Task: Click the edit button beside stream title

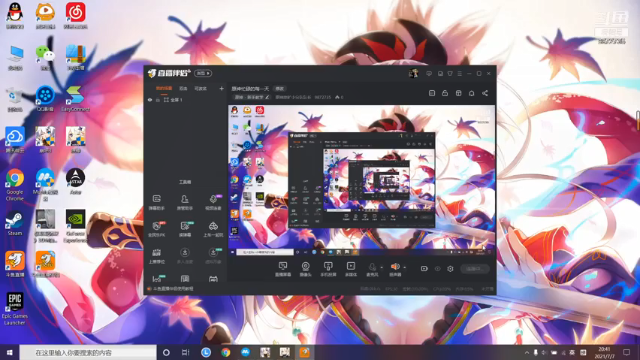Action: pos(280,89)
